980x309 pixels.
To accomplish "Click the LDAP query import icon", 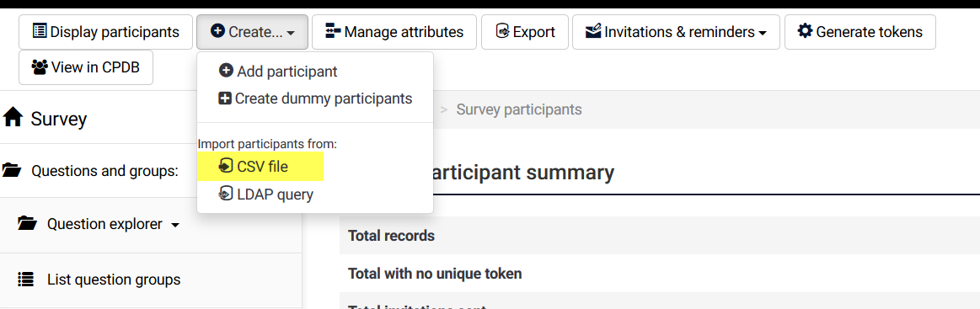I will tap(226, 194).
